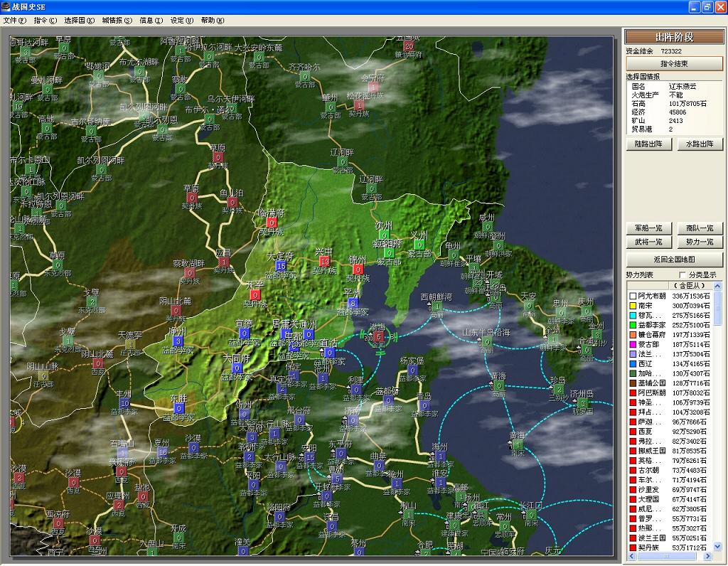Image resolution: width=728 pixels, height=566 pixels.
Task: Select the 开平 red city marker
Action: click(x=255, y=294)
